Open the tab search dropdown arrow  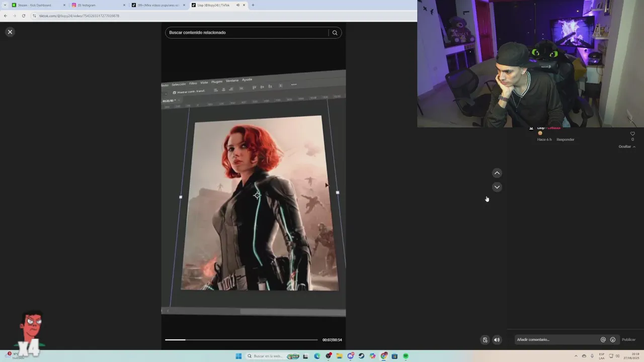point(4,5)
